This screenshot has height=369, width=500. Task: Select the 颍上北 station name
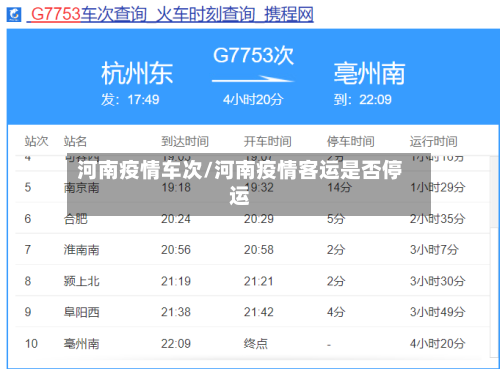point(82,281)
